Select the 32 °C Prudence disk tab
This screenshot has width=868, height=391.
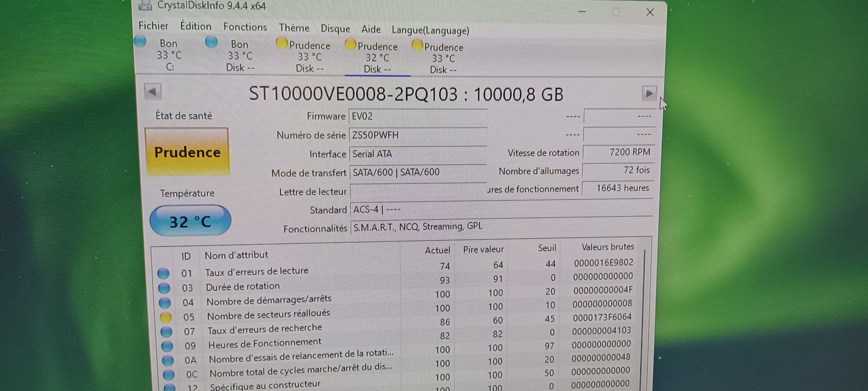pos(377,58)
